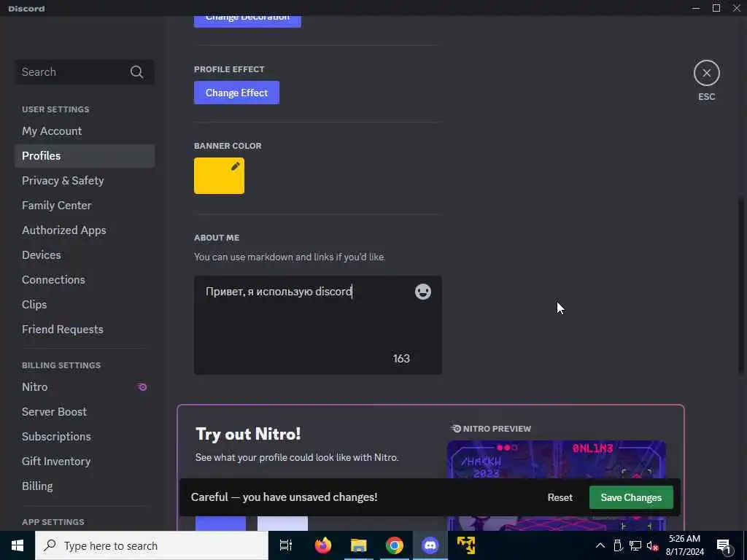
Task: Close settings with the ESC circle button
Action: [x=706, y=73]
